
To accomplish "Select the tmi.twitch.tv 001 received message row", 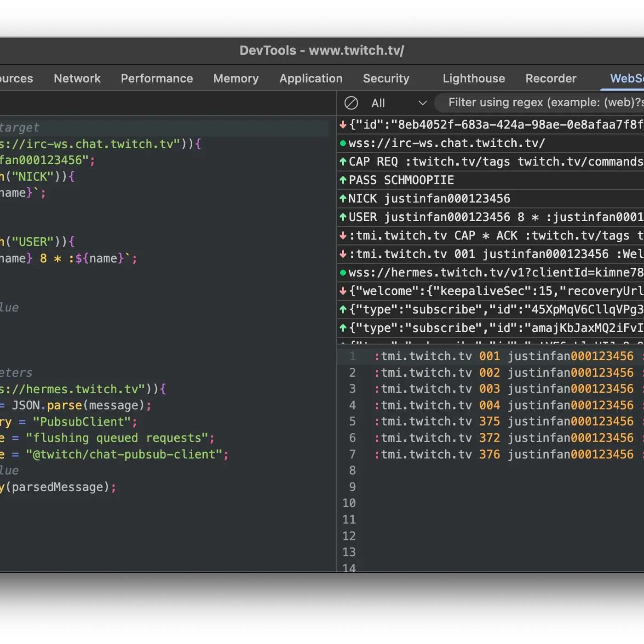I will [490, 254].
